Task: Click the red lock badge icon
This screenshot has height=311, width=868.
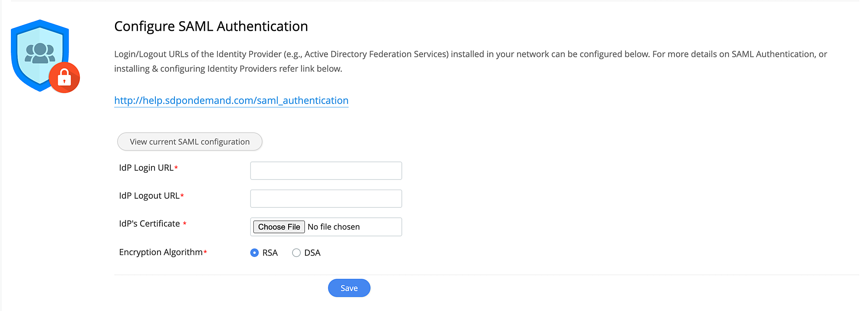Action: click(x=64, y=78)
